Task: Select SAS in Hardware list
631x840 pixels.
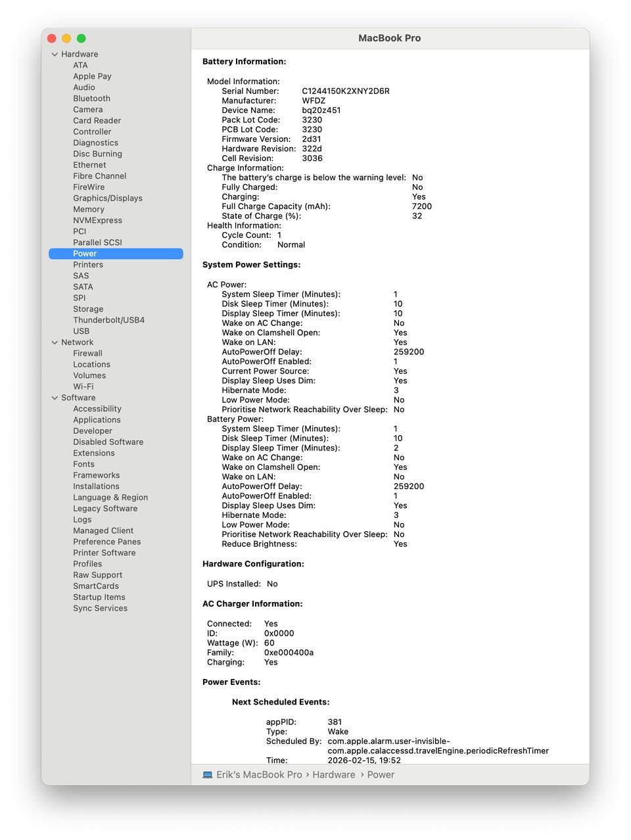Action: pyautogui.click(x=81, y=276)
